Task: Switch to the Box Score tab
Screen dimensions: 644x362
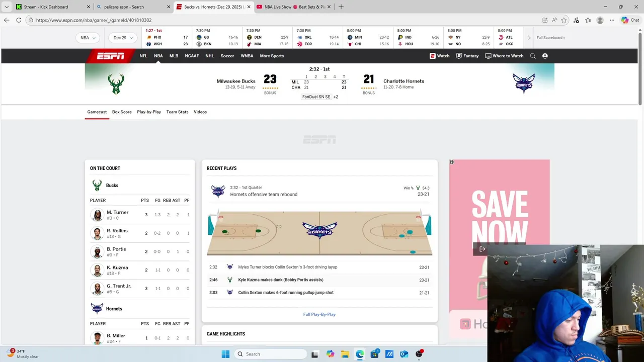Action: coord(122,112)
